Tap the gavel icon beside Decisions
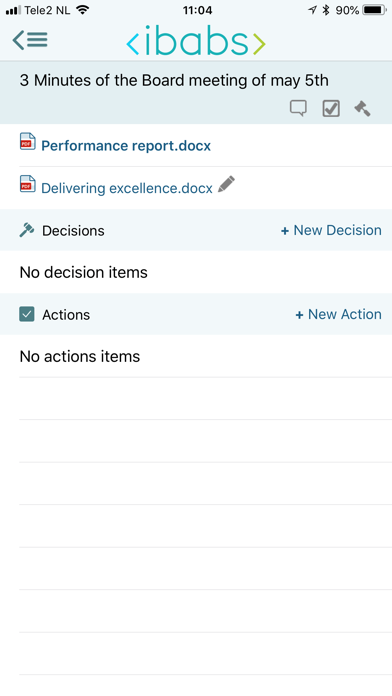Screen dimensions: 392x696 [x=27, y=230]
